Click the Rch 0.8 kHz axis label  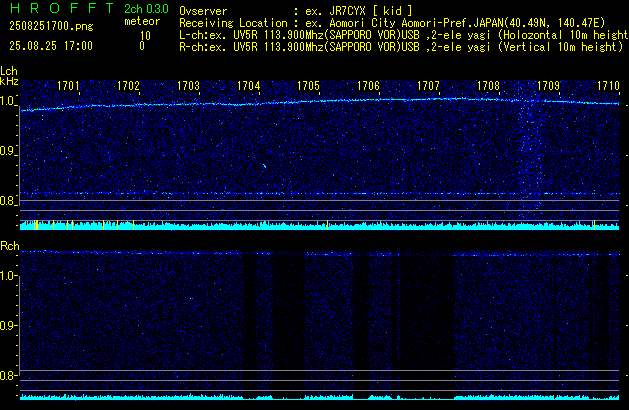(8, 375)
